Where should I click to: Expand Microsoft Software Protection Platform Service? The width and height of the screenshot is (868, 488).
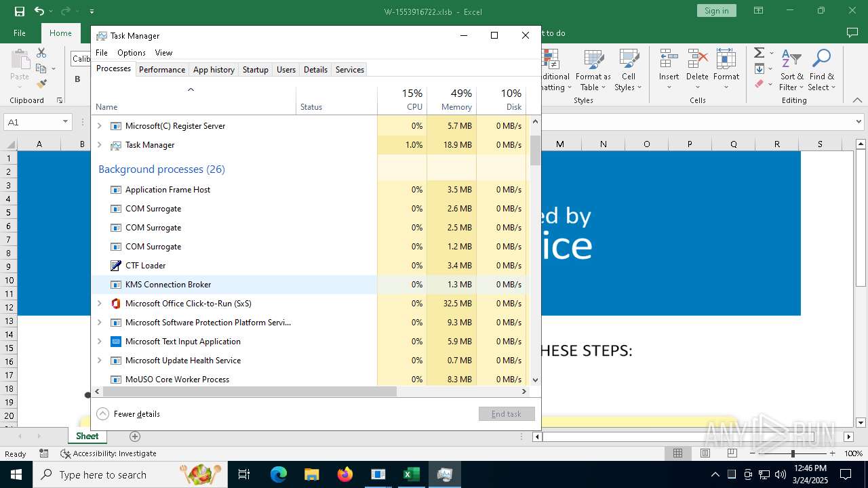point(100,323)
